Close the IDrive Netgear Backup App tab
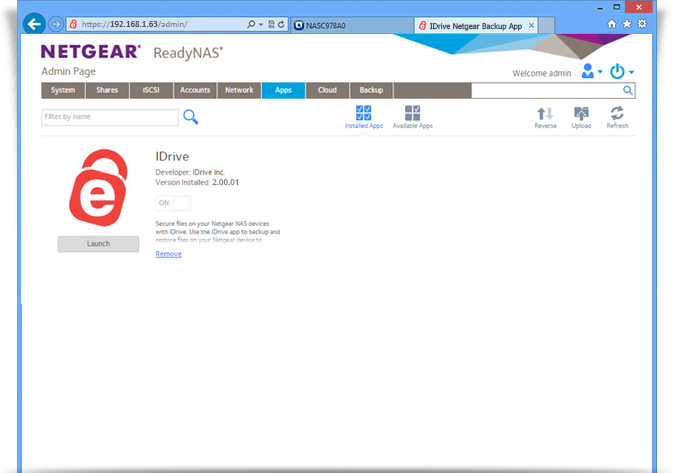 tap(531, 26)
